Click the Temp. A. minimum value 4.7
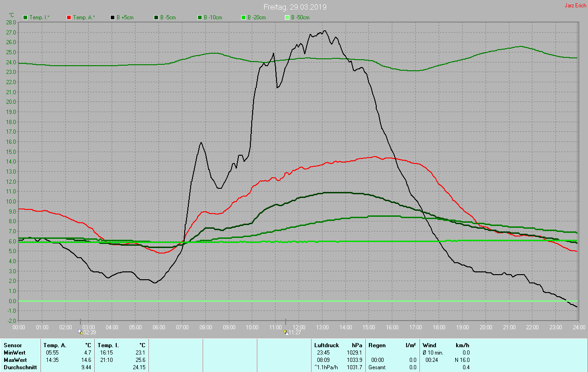Image resolution: width=588 pixels, height=372 pixels. 88,352
